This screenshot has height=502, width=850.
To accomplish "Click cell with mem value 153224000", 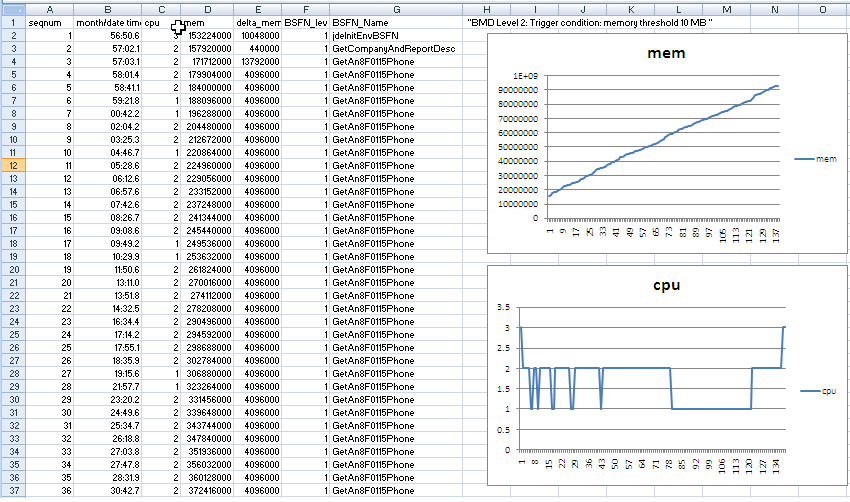I will (209, 34).
